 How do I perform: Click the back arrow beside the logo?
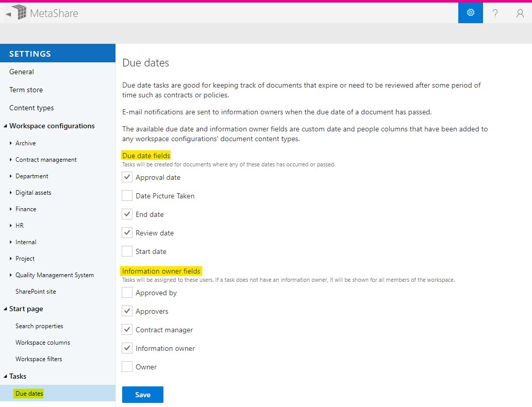pyautogui.click(x=7, y=13)
